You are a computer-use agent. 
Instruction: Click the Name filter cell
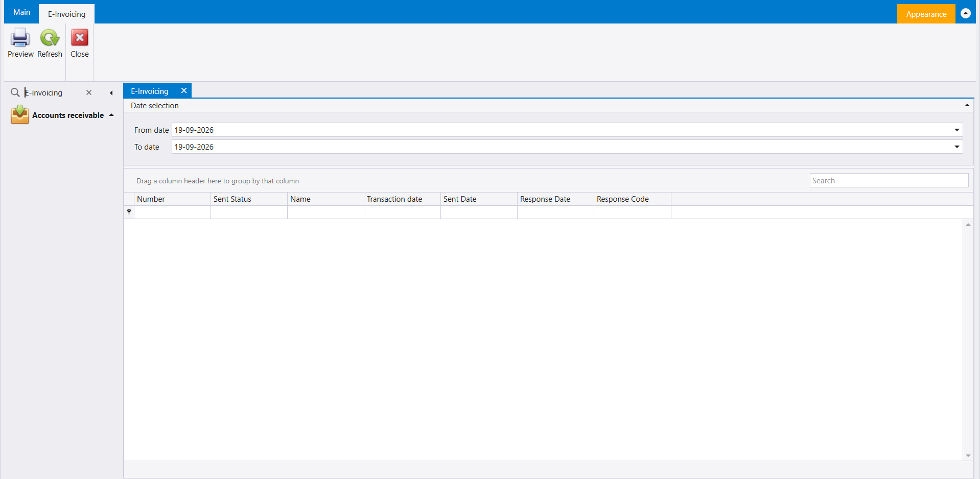pyautogui.click(x=325, y=212)
